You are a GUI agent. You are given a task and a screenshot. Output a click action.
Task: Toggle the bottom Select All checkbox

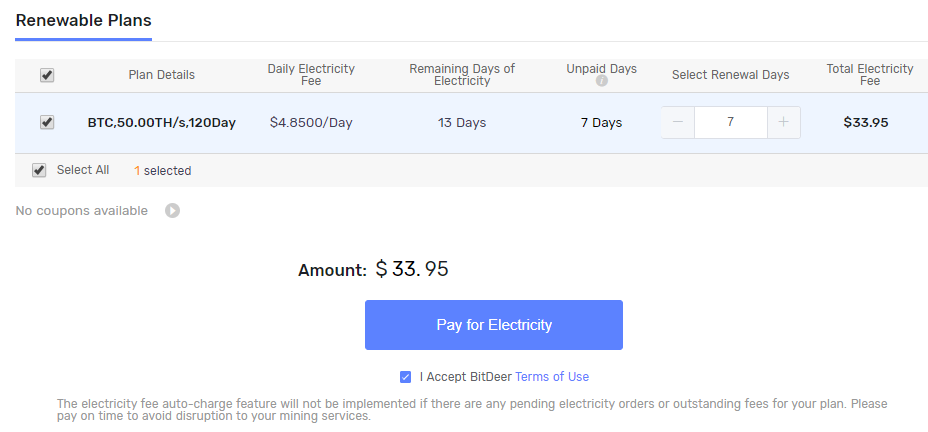click(39, 170)
